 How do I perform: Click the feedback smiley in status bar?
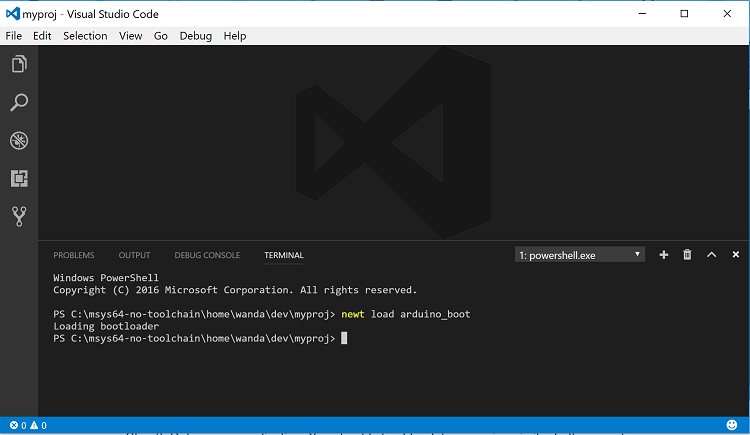[x=732, y=425]
